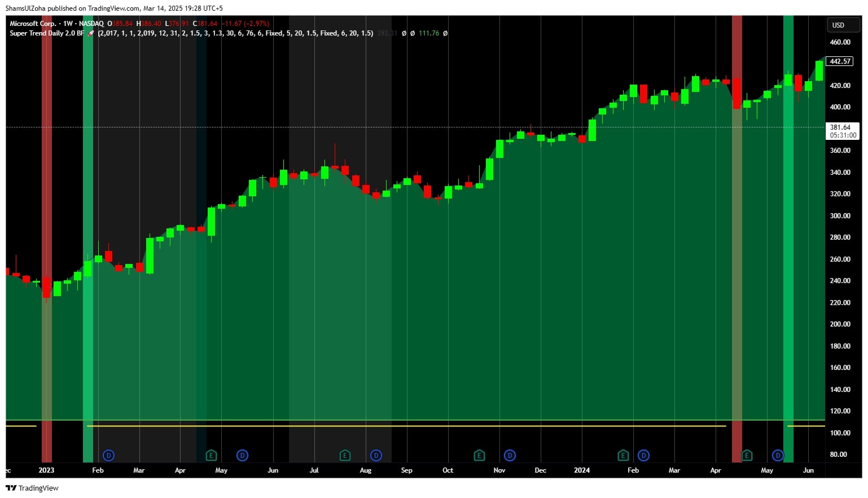The image size is (868, 498).
Task: Click the 340.00 price axis label
Action: click(x=840, y=173)
